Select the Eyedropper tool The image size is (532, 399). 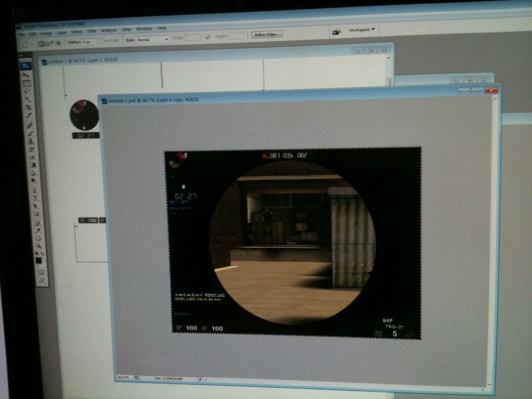point(37,231)
